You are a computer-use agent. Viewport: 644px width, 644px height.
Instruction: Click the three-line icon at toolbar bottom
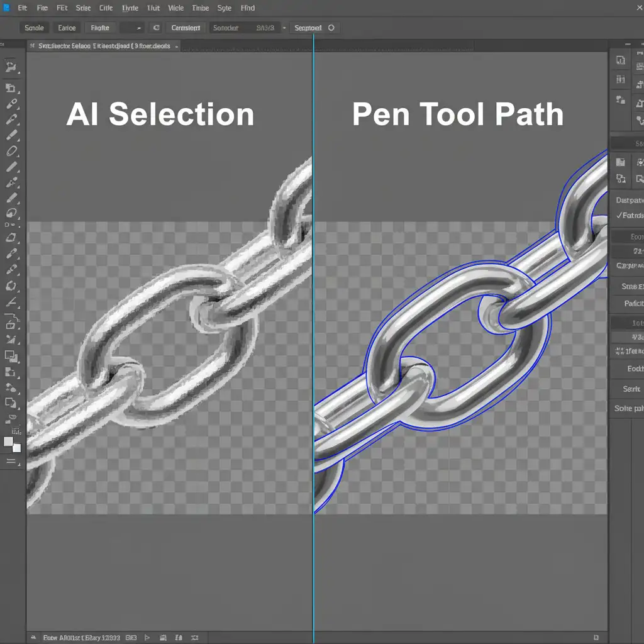11,461
